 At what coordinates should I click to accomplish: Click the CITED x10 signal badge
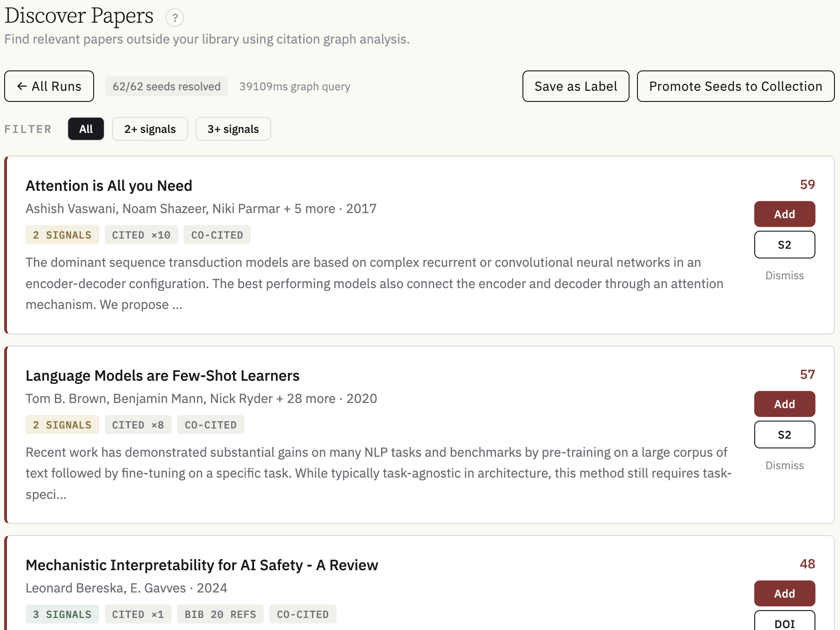coord(141,235)
